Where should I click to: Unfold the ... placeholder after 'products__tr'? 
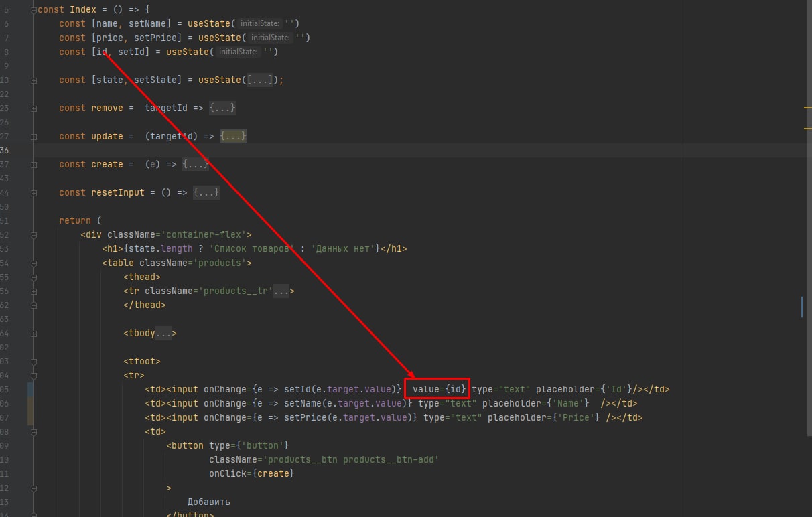tap(281, 291)
